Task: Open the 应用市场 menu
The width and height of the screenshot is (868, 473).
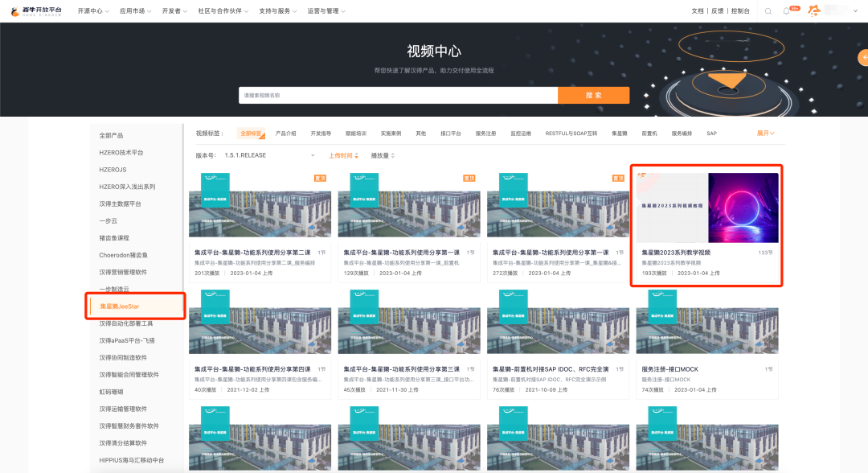Action: tap(136, 11)
